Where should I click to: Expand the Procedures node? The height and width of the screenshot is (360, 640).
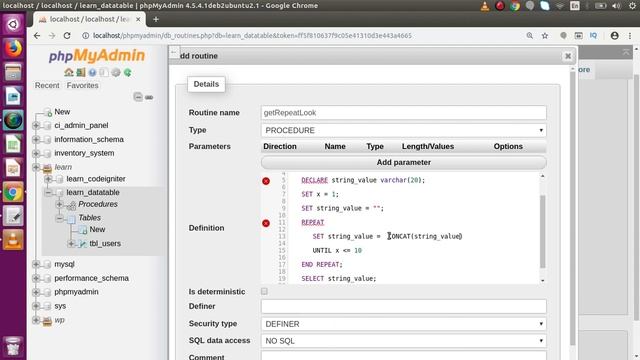(x=60, y=204)
